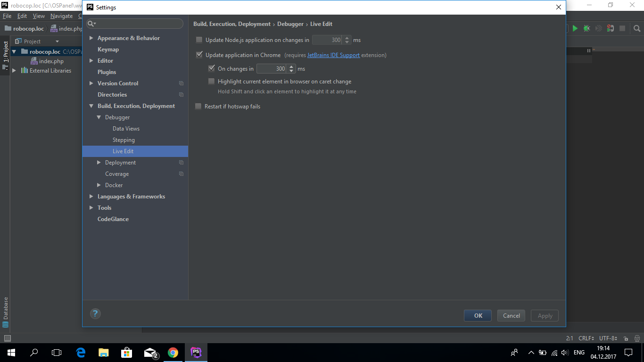The height and width of the screenshot is (362, 644).
Task: Open the Database tool window
Action: [x=6, y=312]
